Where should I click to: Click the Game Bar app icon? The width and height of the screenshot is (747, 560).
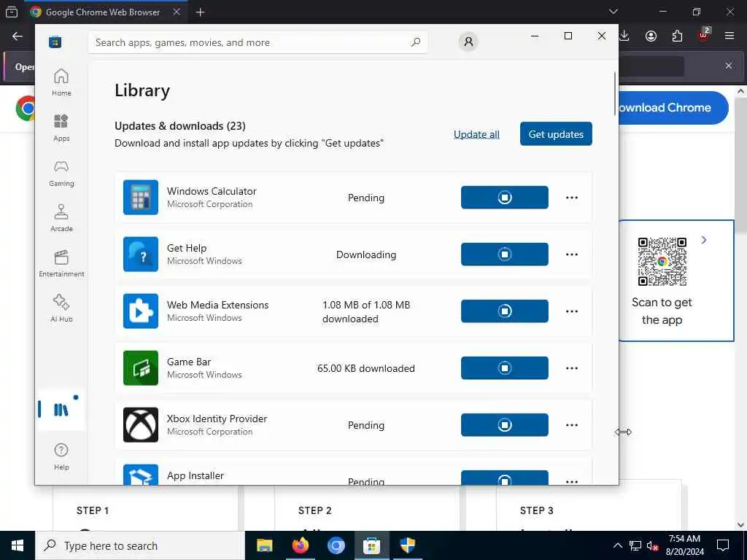tap(141, 368)
